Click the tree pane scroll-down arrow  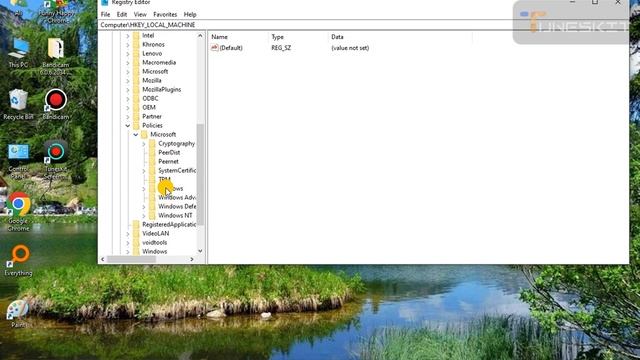click(x=200, y=251)
